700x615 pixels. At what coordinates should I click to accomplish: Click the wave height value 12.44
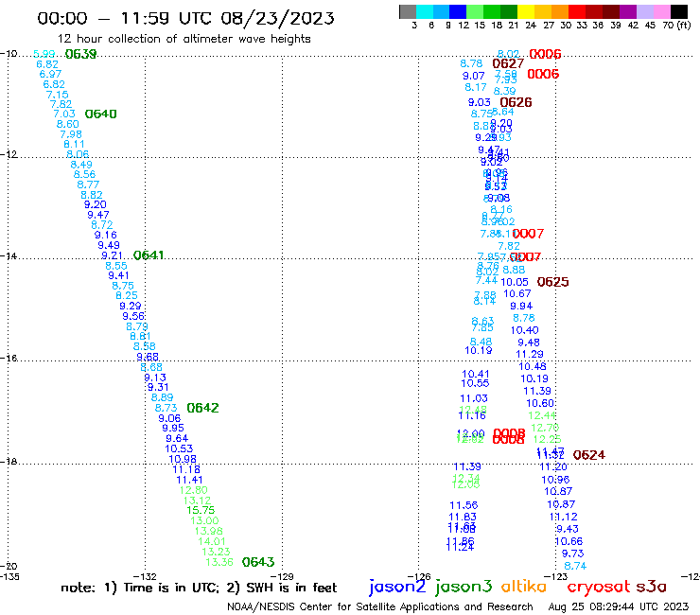point(542,415)
